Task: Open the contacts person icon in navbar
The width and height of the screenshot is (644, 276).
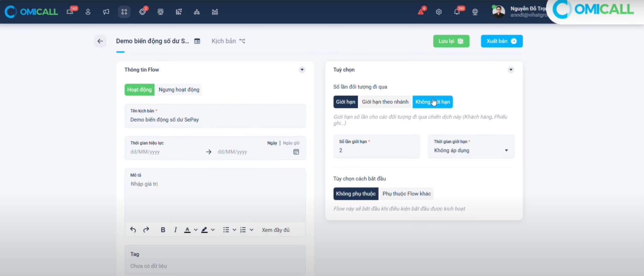Action: tap(88, 12)
